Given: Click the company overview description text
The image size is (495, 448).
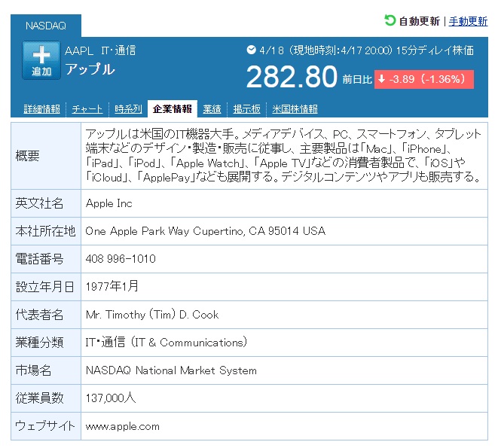Looking at the screenshot, I should pos(283,156).
